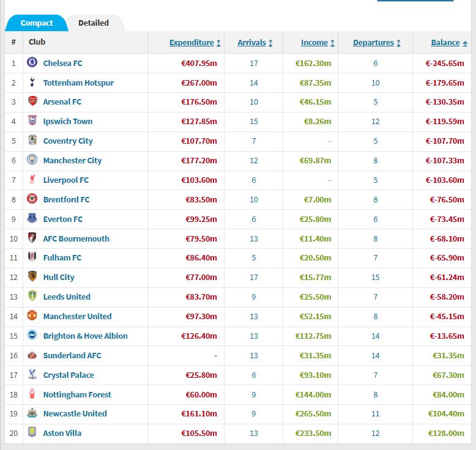Click Hull City's 15 departures count
The image size is (476, 450).
376,278
